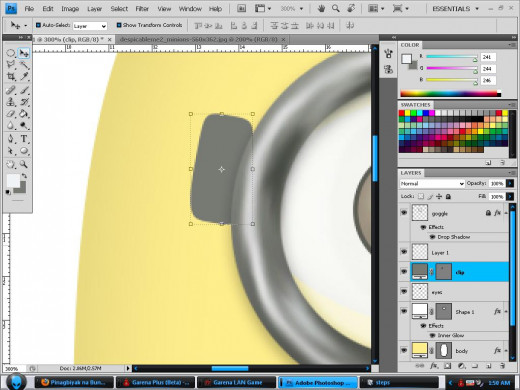Hide the eyes layer
The height and width of the screenshot is (390, 520).
(404, 291)
